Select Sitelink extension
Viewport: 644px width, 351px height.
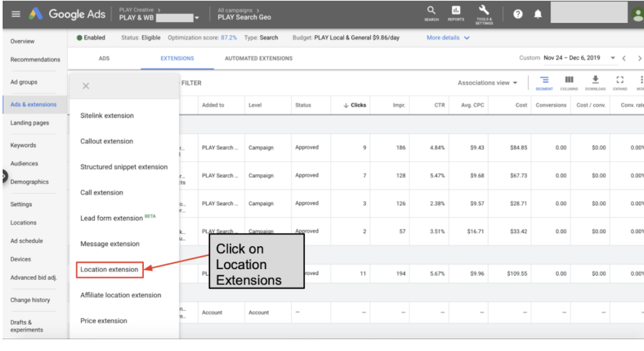click(107, 115)
